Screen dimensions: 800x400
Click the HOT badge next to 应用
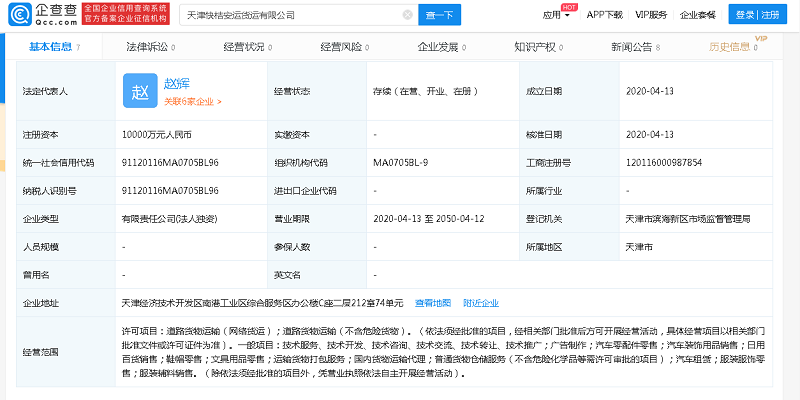pos(568,7)
